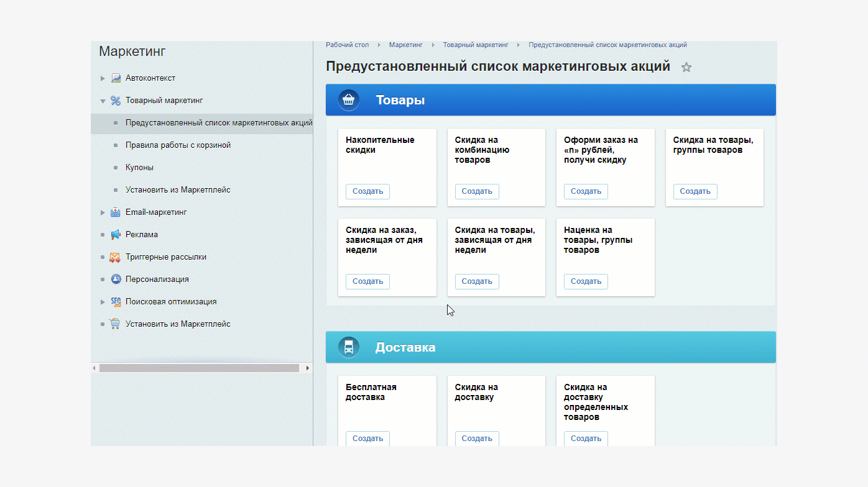
Task: Click the basket icon in Товары header
Action: pyautogui.click(x=349, y=100)
